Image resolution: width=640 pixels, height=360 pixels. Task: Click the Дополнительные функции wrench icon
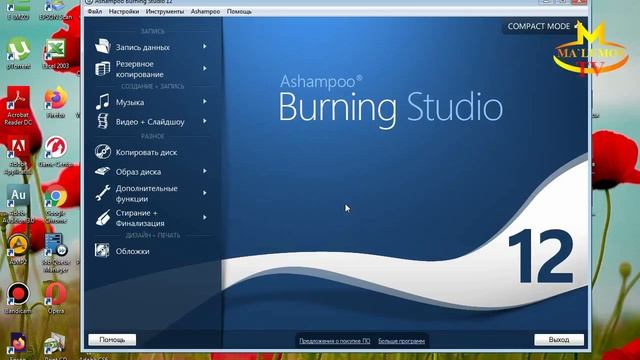pyautogui.click(x=102, y=193)
